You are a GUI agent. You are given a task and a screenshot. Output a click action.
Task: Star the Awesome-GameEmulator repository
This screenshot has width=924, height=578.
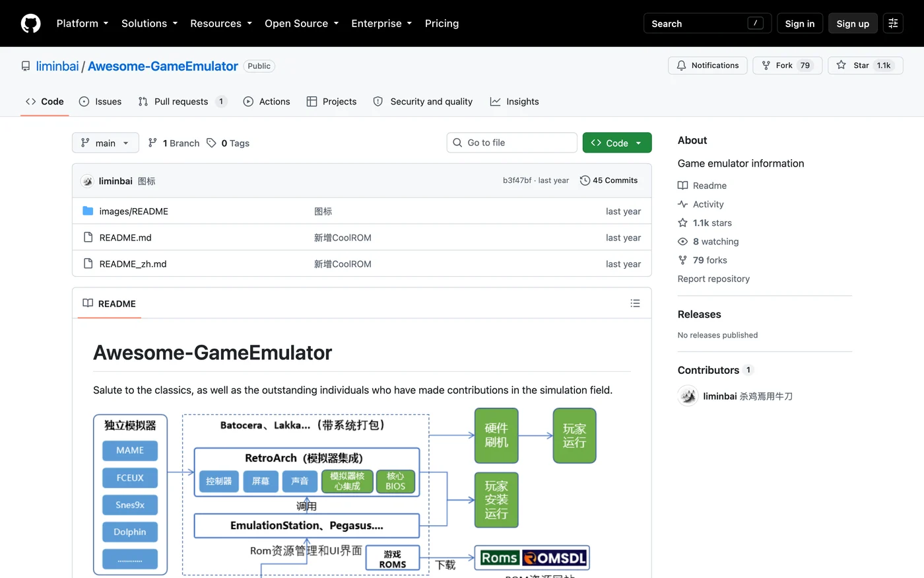[x=865, y=65]
